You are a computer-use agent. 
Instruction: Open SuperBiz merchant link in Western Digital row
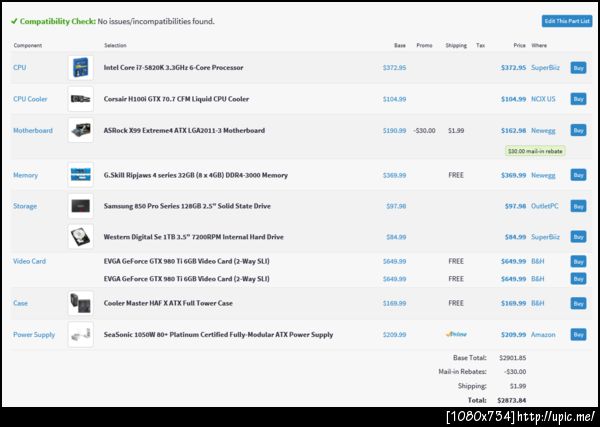coord(545,237)
